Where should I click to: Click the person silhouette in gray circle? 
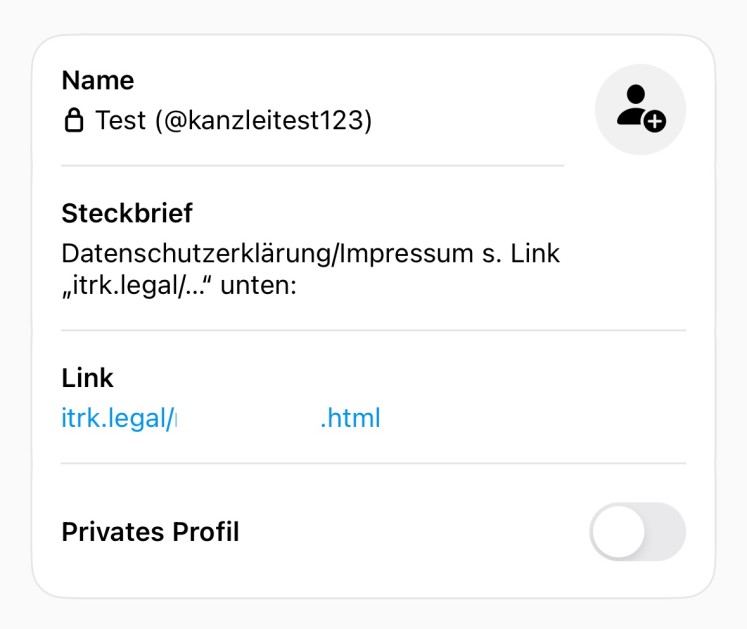(633, 103)
